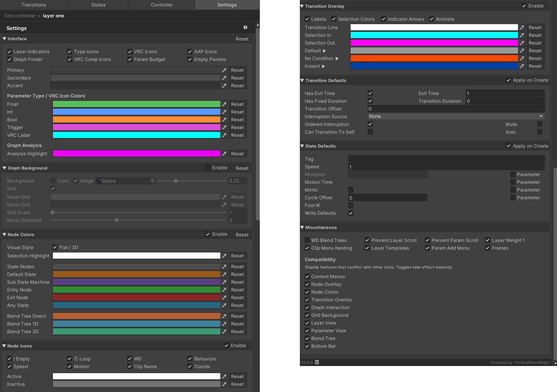Click the Tag input field
The height and width of the screenshot is (392, 557).
tap(446, 159)
